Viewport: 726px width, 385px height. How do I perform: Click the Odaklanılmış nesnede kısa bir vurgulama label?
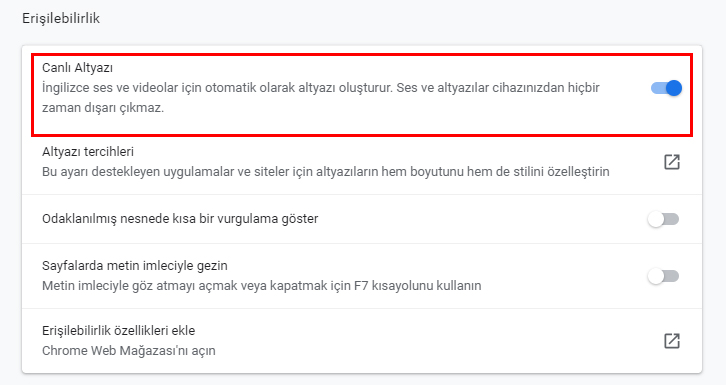click(x=180, y=218)
